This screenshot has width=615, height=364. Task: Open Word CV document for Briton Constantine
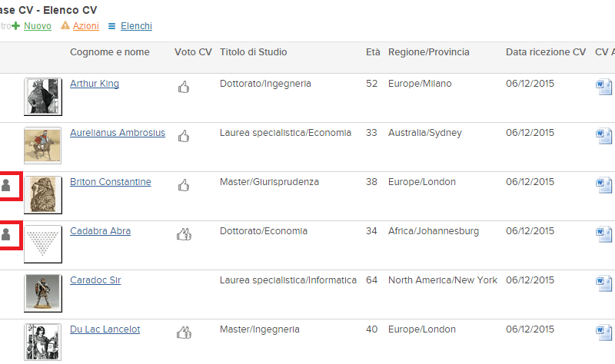(604, 185)
